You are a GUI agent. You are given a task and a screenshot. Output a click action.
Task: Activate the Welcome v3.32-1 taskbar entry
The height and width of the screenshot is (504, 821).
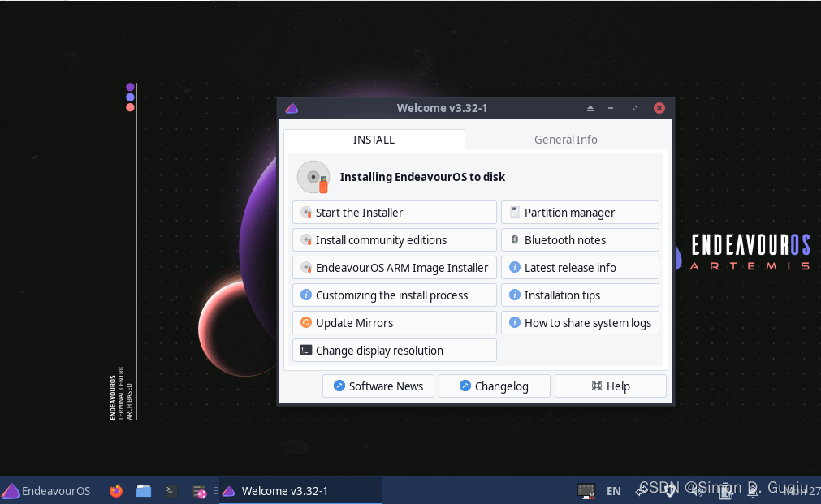tap(300, 491)
